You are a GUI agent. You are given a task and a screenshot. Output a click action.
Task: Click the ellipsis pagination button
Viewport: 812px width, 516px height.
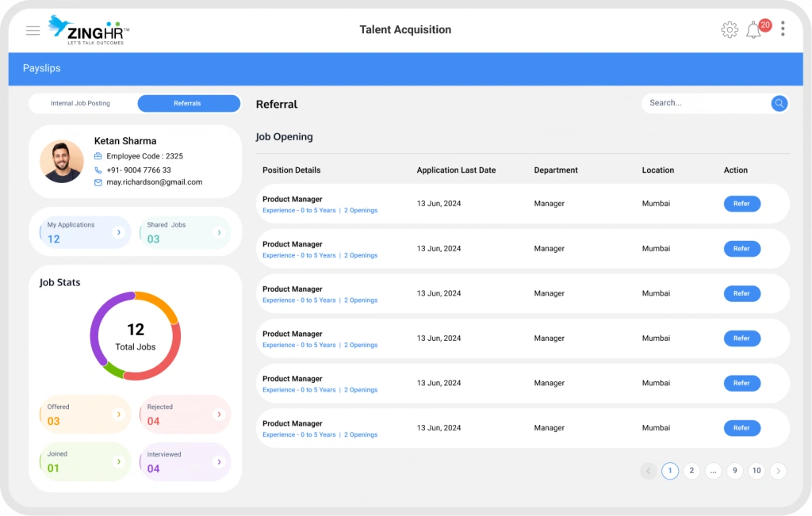713,471
